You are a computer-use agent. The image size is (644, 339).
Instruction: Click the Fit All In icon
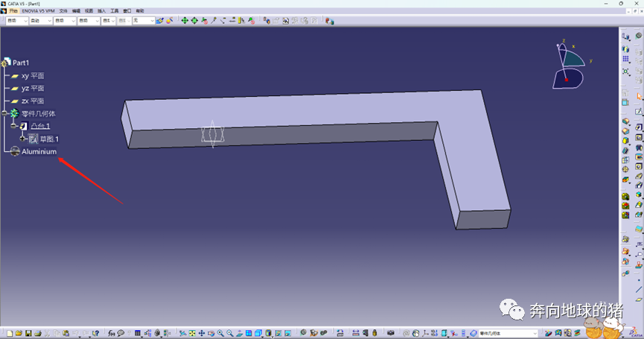(192, 333)
